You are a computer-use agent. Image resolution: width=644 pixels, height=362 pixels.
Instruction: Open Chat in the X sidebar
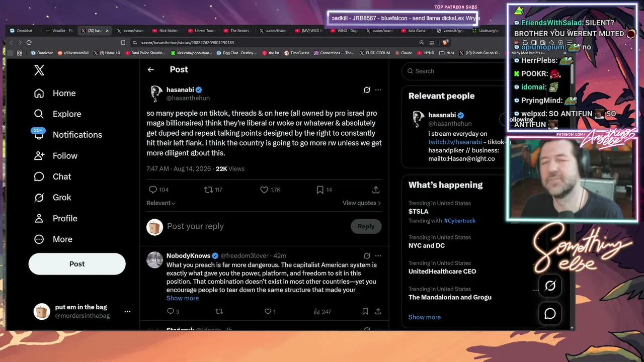(x=52, y=176)
